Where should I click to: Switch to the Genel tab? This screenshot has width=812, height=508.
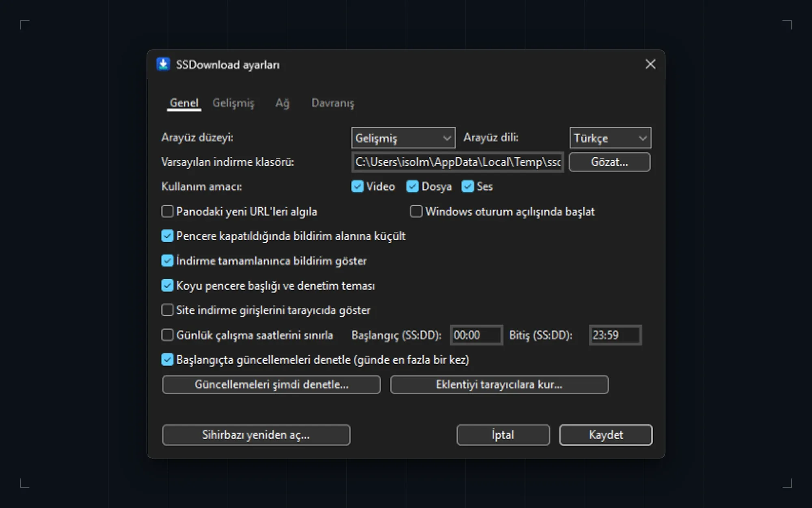pyautogui.click(x=184, y=103)
